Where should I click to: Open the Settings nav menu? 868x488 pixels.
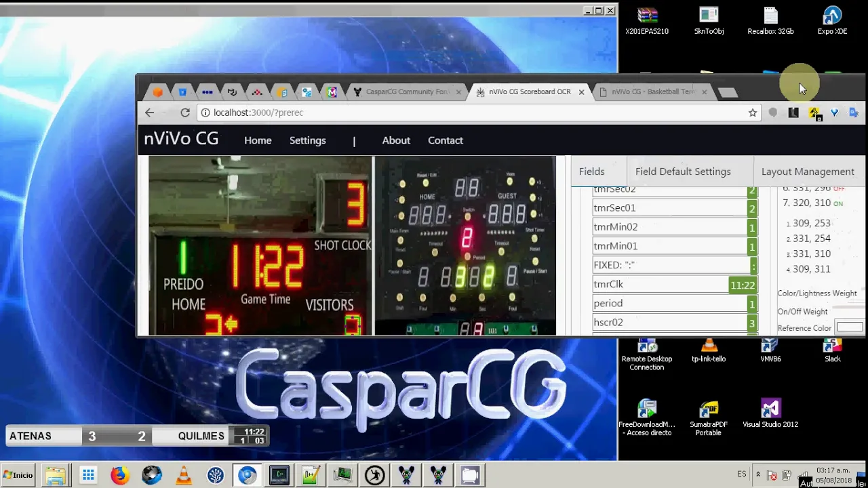pos(308,140)
